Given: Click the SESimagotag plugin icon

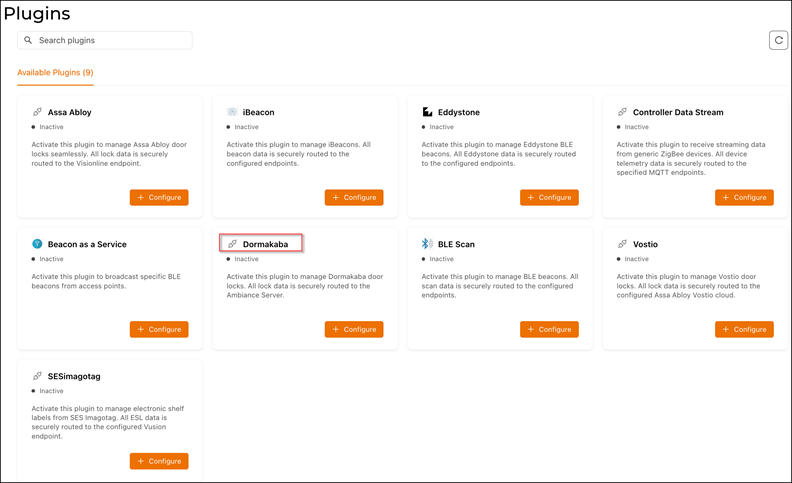Looking at the screenshot, I should (37, 376).
